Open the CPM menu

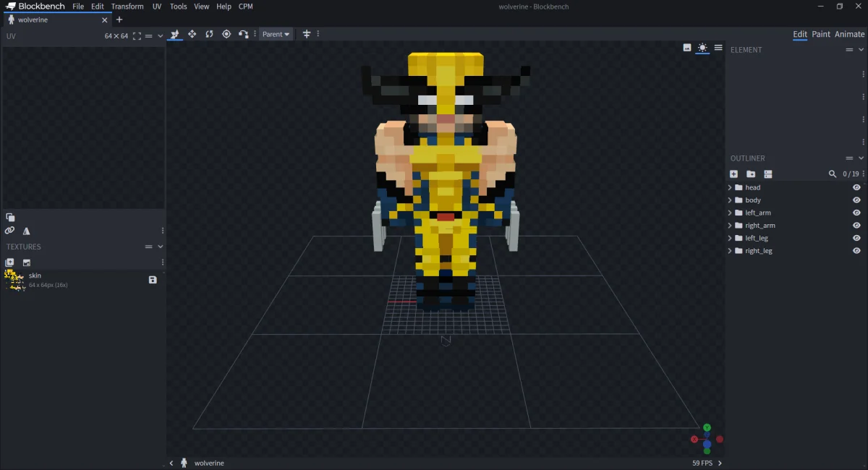(x=245, y=7)
